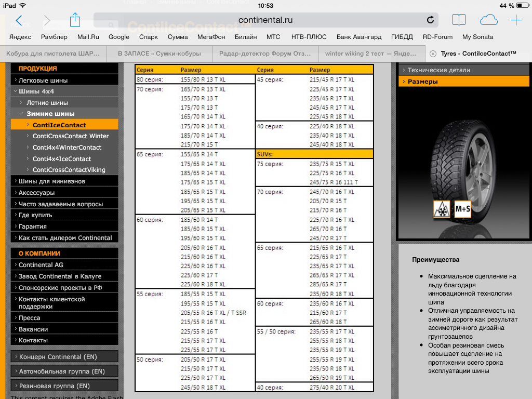Image resolution: width=532 pixels, height=399 pixels.
Task: Open the Bookmarks book icon
Action: tap(459, 20)
